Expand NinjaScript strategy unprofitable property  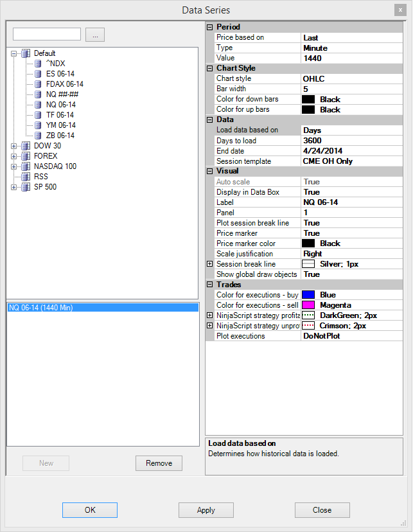[210, 325]
